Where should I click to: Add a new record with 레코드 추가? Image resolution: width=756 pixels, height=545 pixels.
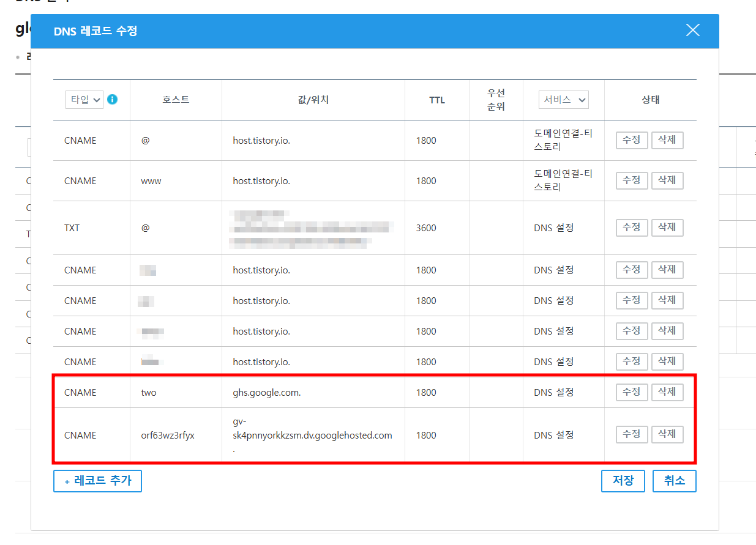point(97,481)
